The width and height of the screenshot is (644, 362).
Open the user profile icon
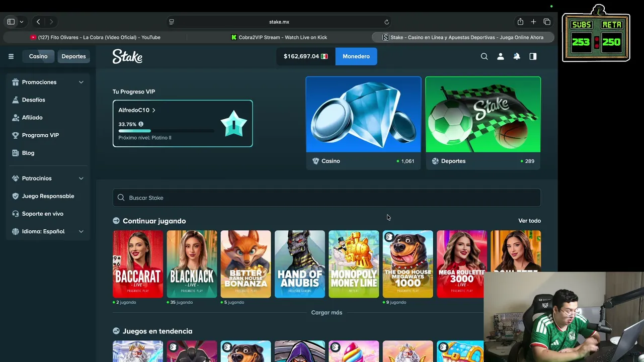[500, 56]
